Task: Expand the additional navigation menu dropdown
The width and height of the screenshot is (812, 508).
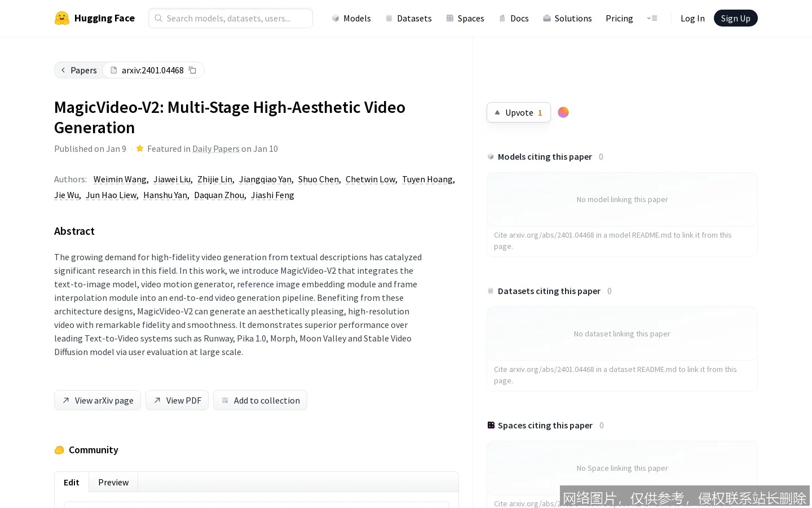Action: (x=652, y=18)
